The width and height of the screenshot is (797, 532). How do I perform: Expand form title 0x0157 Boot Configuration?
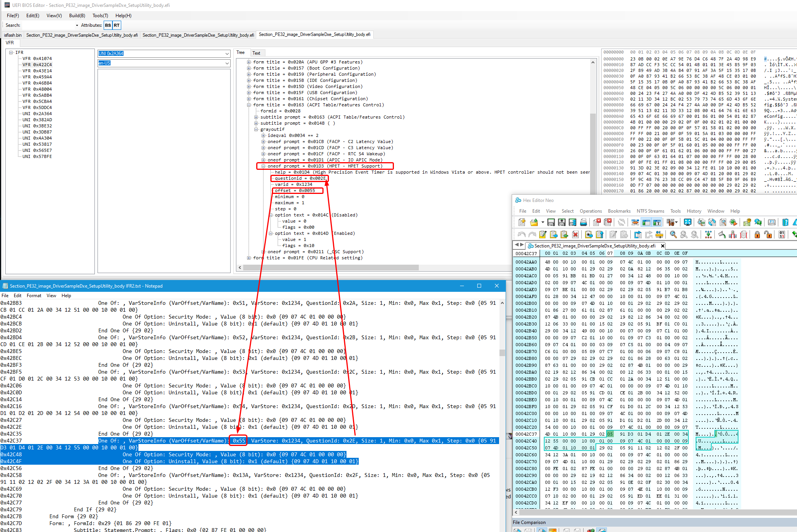pyautogui.click(x=249, y=68)
